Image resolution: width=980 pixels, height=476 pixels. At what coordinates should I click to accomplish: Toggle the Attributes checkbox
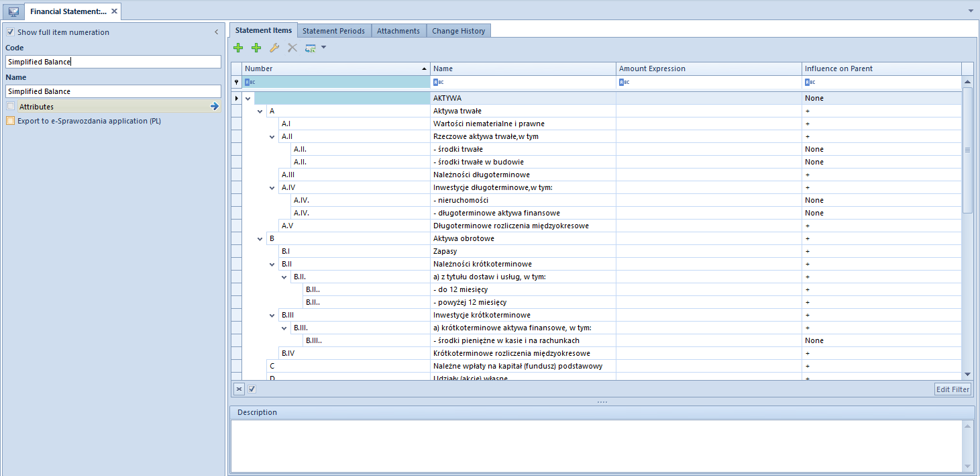point(10,106)
